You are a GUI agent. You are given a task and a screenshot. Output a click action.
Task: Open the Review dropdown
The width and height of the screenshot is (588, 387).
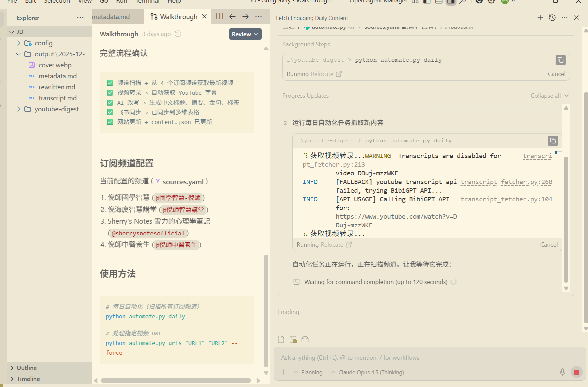click(245, 34)
